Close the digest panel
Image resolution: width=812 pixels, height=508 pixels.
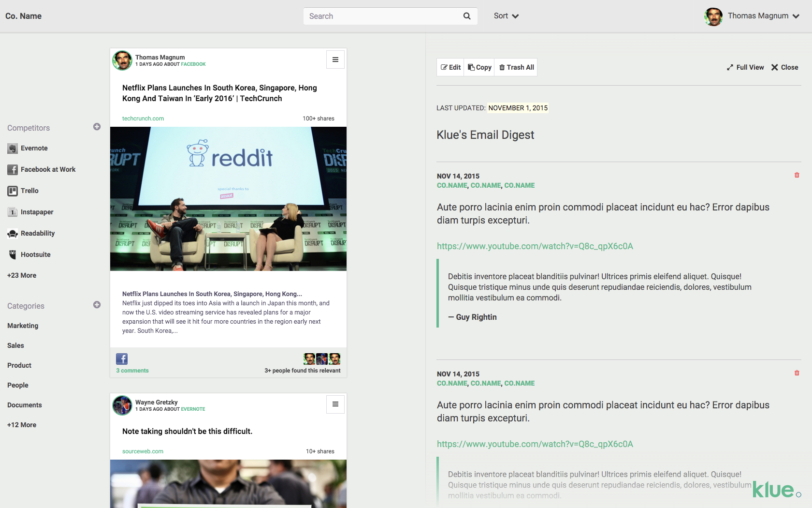[784, 67]
